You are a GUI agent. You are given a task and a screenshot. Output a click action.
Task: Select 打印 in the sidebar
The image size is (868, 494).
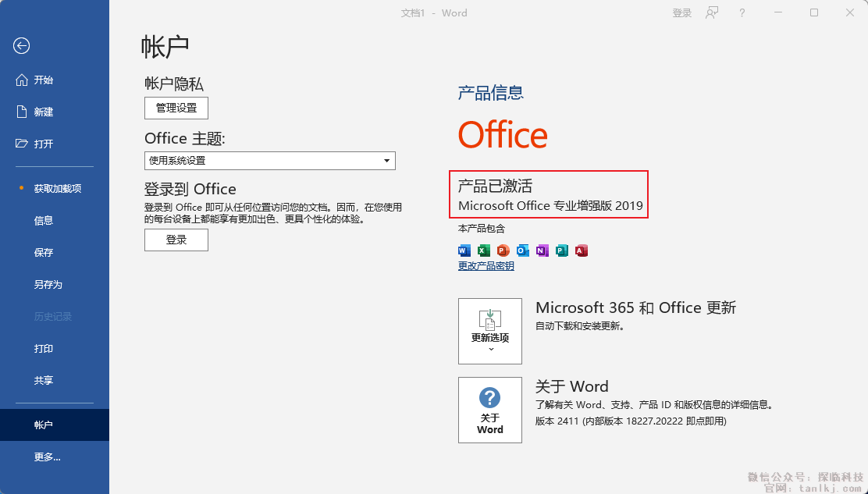coord(55,349)
